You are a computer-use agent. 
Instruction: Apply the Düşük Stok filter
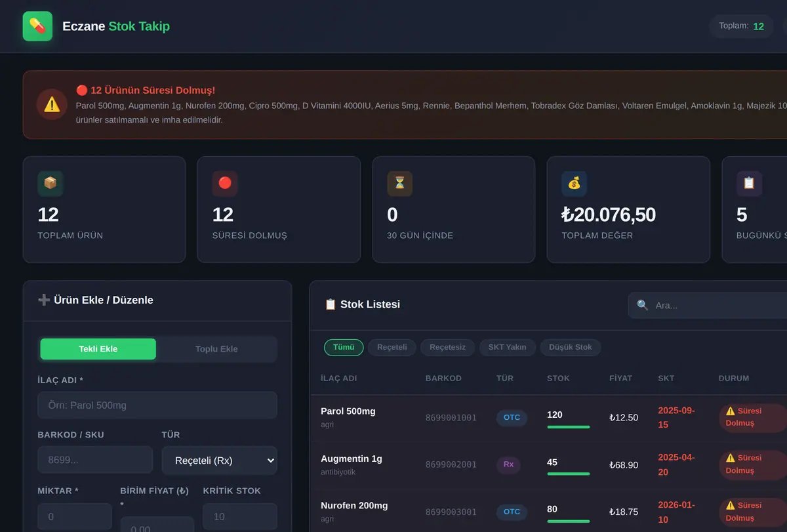click(x=571, y=347)
